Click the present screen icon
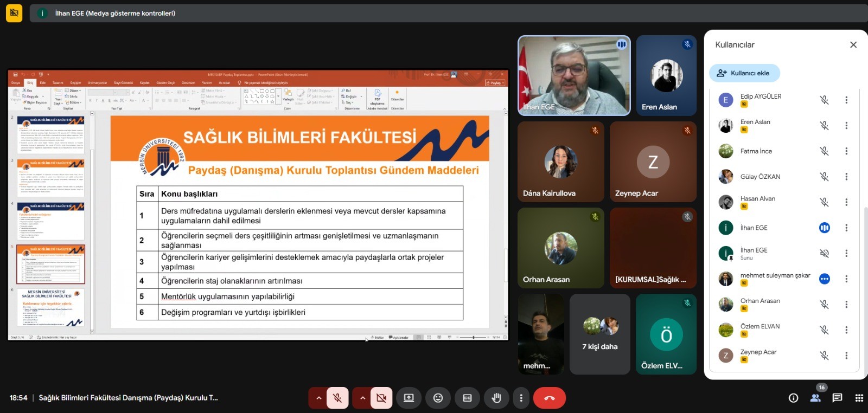Screen dimensions: 868x413 pos(409,398)
